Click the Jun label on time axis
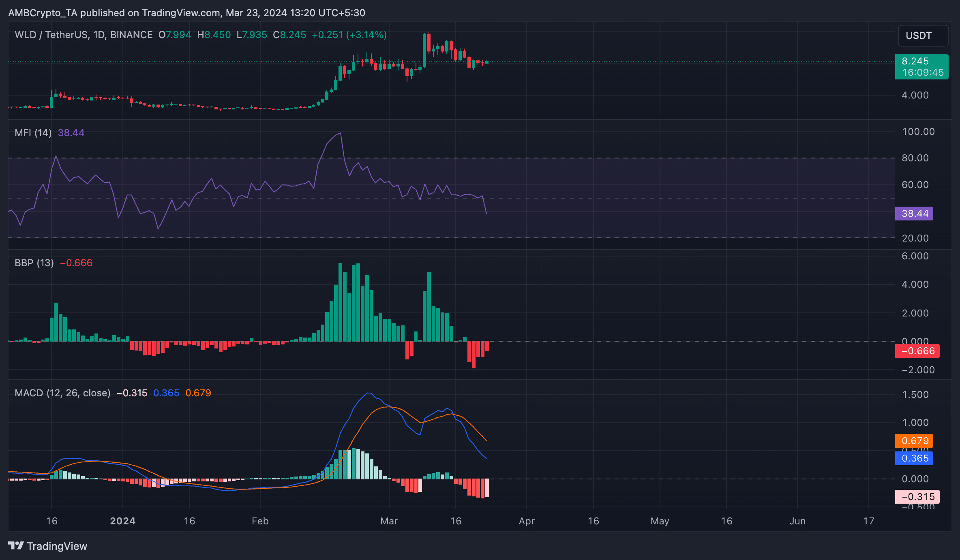Screen dimensions: 960x560 (797, 521)
